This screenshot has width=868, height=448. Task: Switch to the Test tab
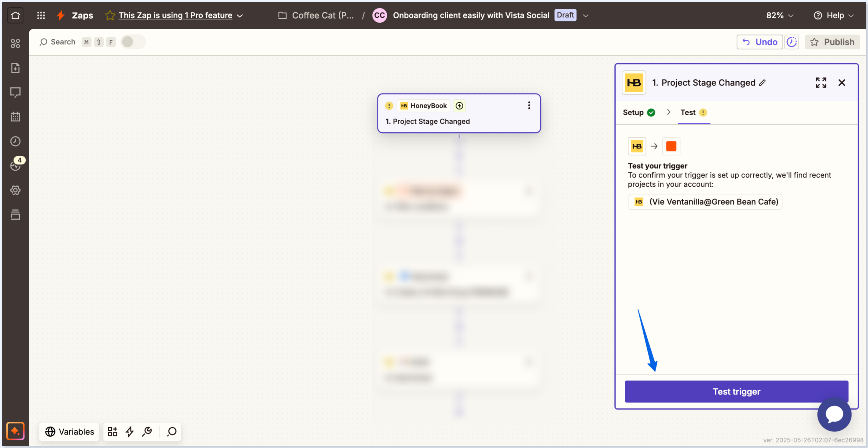coord(693,112)
